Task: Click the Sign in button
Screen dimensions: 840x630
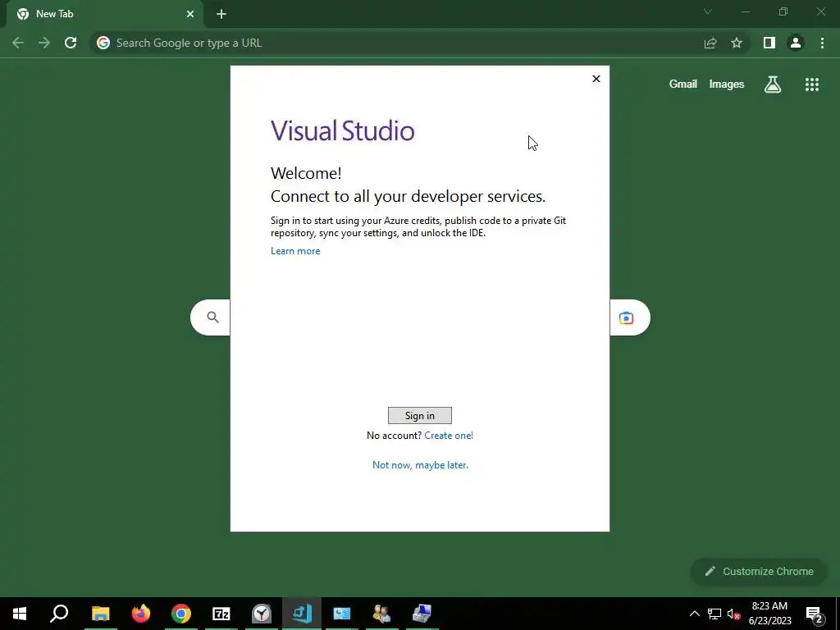Action: click(419, 415)
